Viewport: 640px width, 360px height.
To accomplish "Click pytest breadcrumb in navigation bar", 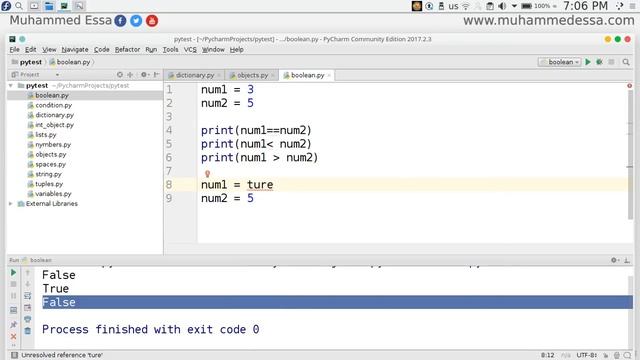I will pos(27,62).
